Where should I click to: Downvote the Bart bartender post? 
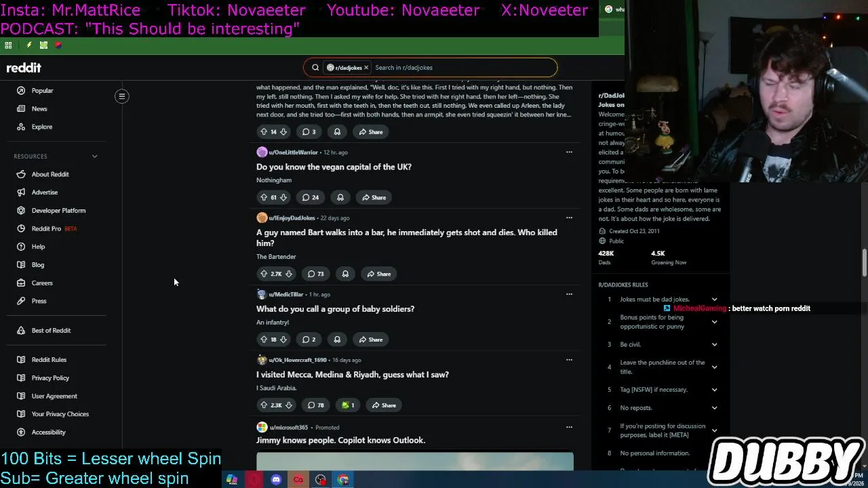click(289, 274)
